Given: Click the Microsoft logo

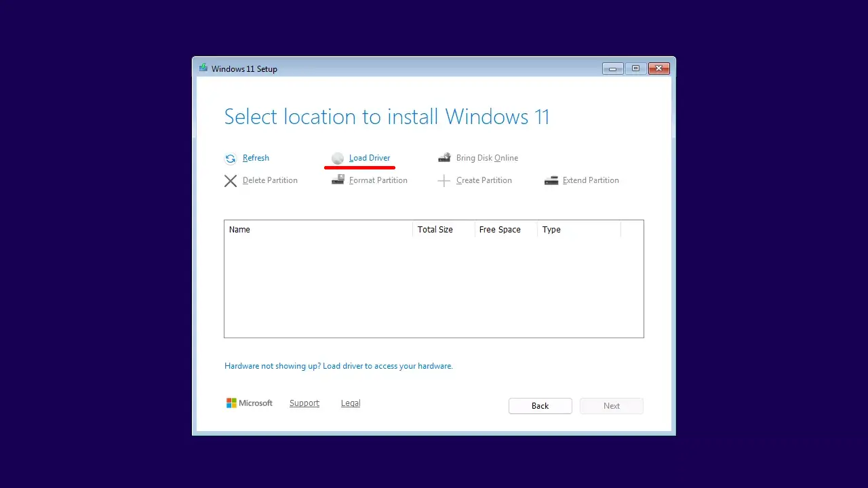Looking at the screenshot, I should (x=250, y=403).
